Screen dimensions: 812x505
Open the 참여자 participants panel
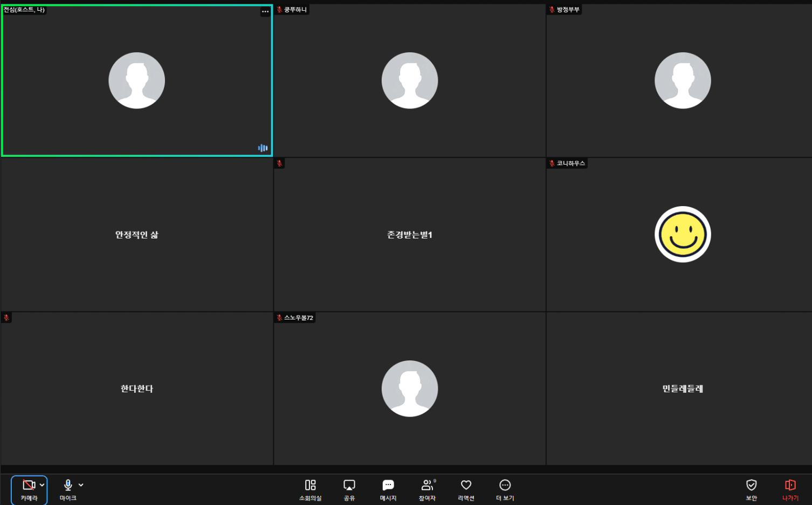point(427,485)
